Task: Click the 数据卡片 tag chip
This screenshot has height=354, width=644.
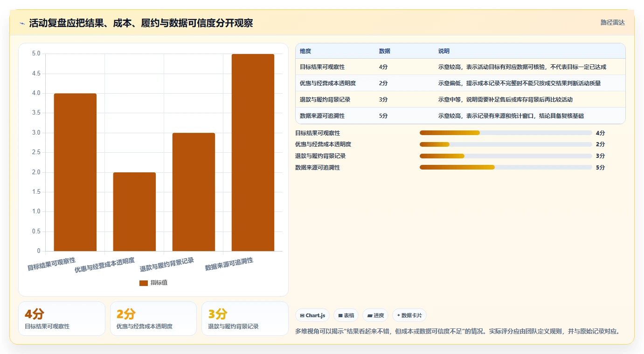Action: 409,315
